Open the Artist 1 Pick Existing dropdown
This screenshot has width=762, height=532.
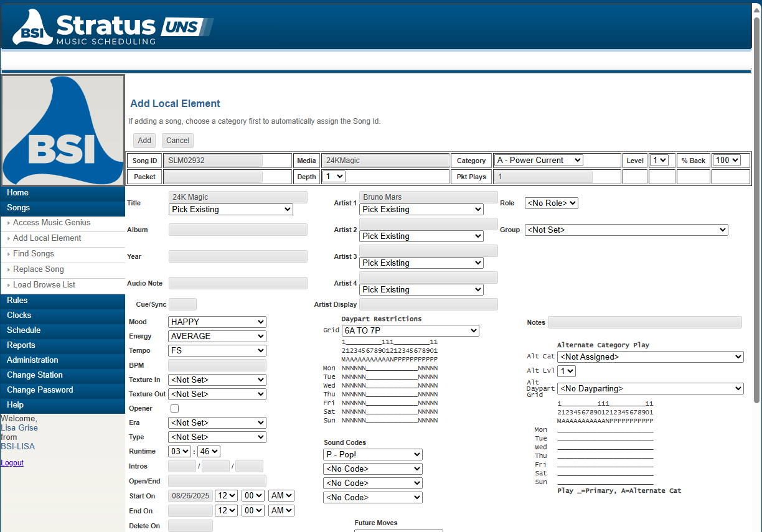tap(421, 210)
